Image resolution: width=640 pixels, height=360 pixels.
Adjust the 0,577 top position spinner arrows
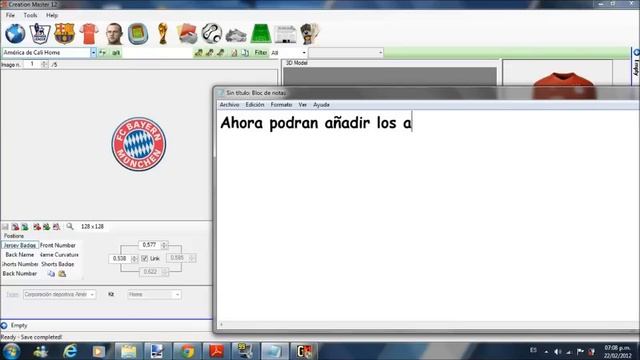coord(164,245)
